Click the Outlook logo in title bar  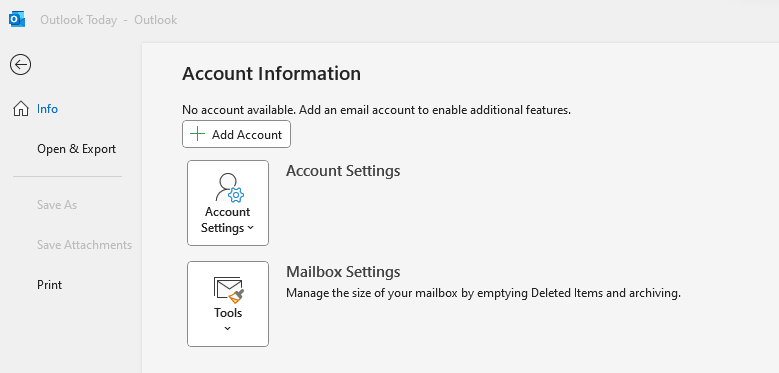tap(17, 20)
